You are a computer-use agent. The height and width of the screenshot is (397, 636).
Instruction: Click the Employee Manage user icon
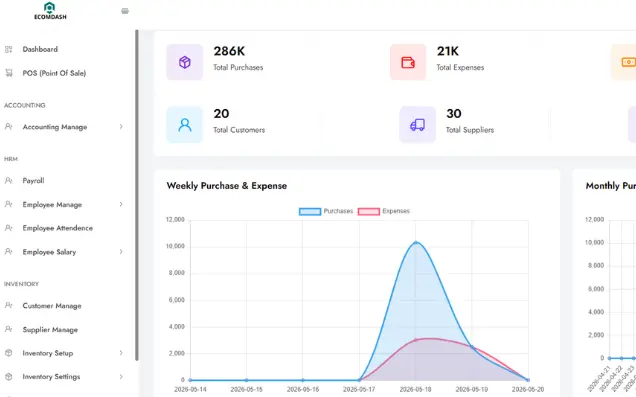tap(9, 204)
